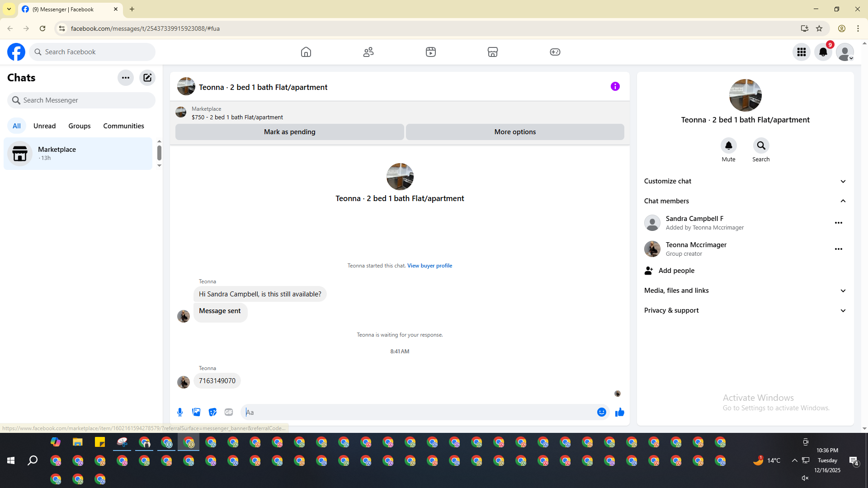Screen dimensions: 868x488
Task: Click the Facebook logo
Action: coord(16,52)
